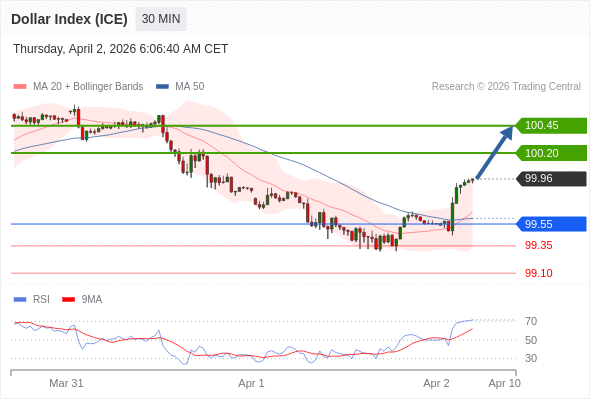Click the 9MA legend label
This screenshot has height=400, width=590.
(92, 300)
